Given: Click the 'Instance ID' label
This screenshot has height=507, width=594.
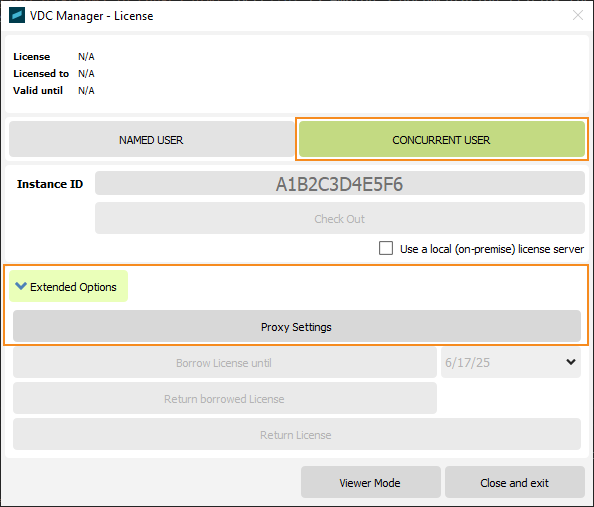Looking at the screenshot, I should (x=50, y=184).
